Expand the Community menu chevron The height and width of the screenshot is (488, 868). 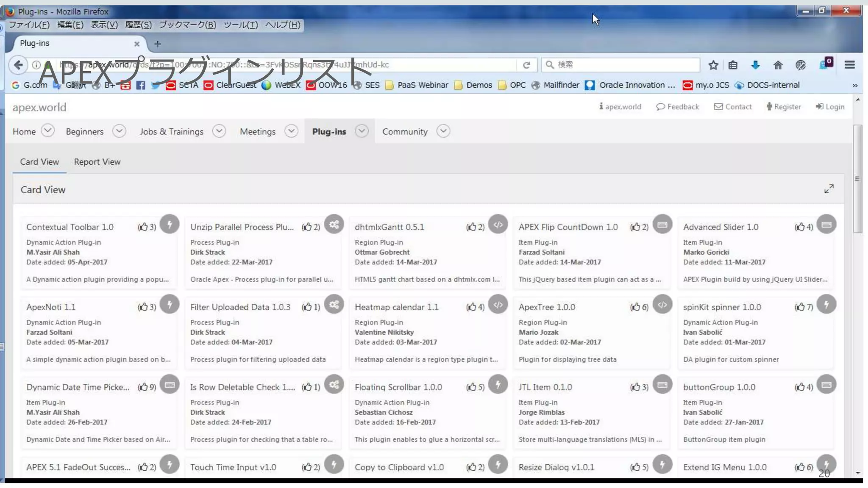point(443,131)
